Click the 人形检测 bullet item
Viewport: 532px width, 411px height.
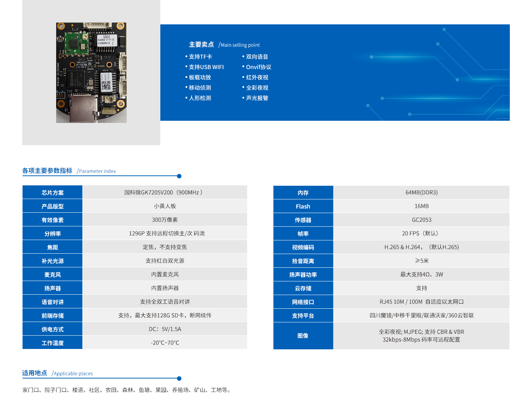tap(200, 98)
